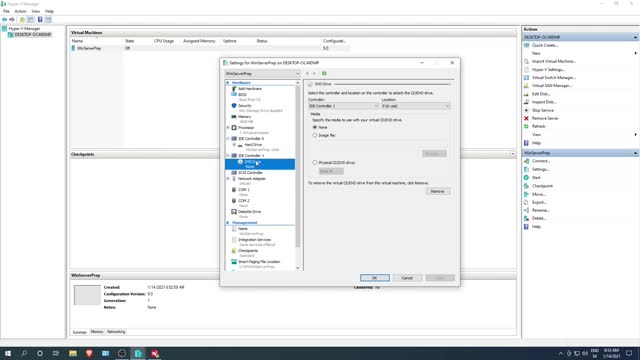
Task: Open the WinServerPrep VM selector dropdown
Action: click(x=262, y=73)
